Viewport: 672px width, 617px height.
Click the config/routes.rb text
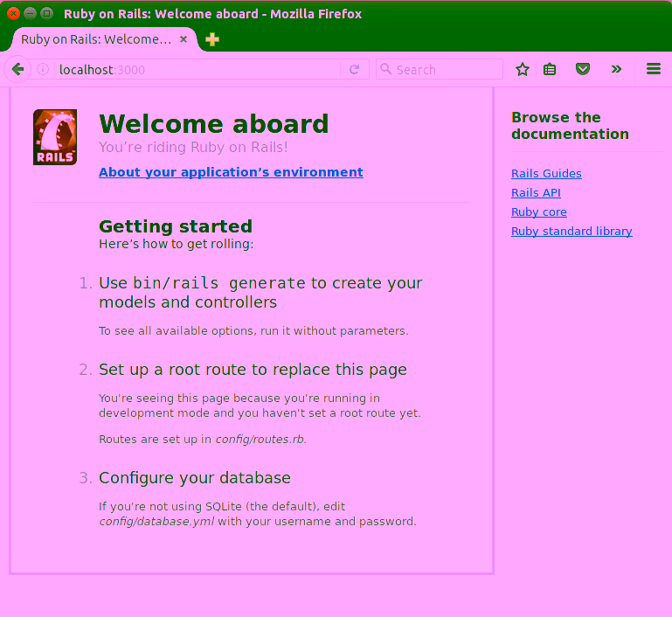tap(260, 440)
